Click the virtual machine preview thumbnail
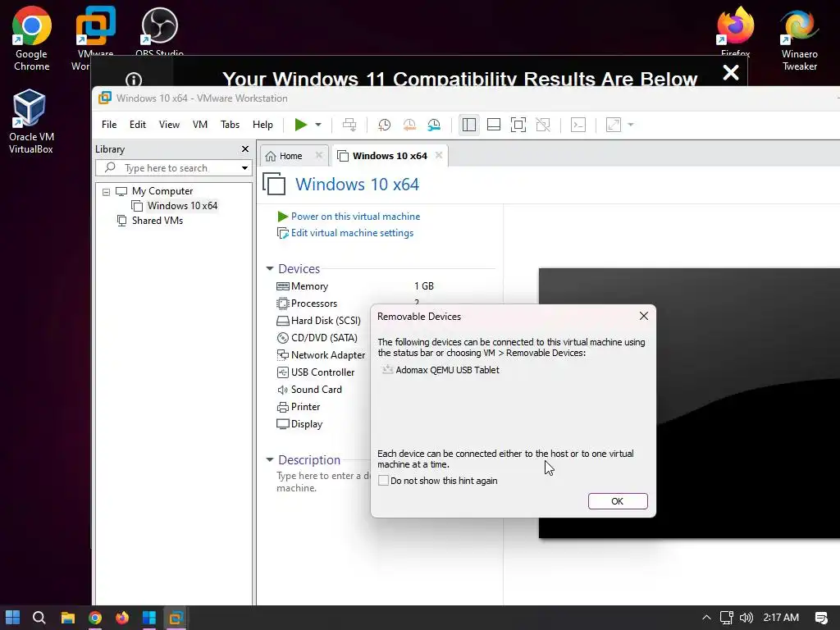The height and width of the screenshot is (630, 840). 689,403
